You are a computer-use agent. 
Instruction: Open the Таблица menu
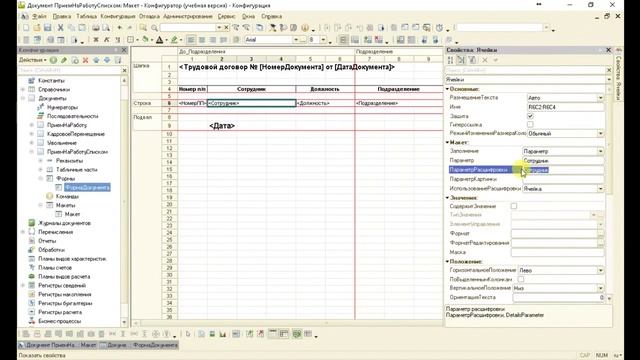(x=86, y=16)
